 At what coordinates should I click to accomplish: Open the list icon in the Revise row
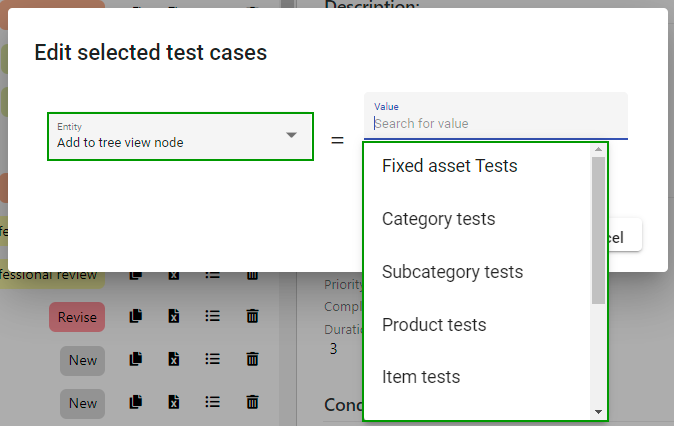click(x=212, y=316)
